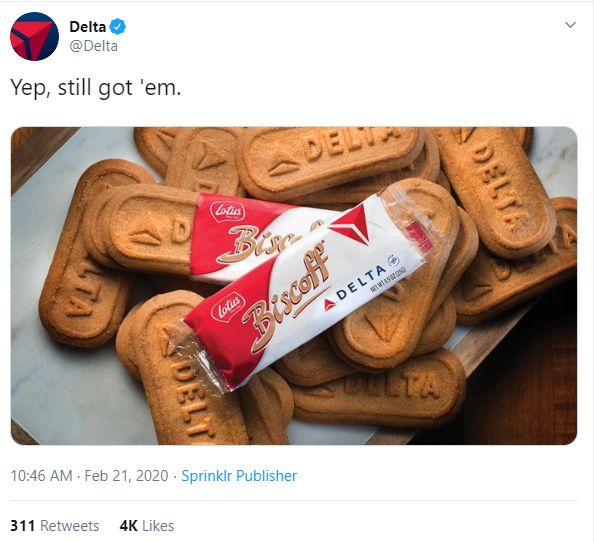Click the Feb 21, 2020 date
This screenshot has width=594, height=542.
[x=126, y=476]
